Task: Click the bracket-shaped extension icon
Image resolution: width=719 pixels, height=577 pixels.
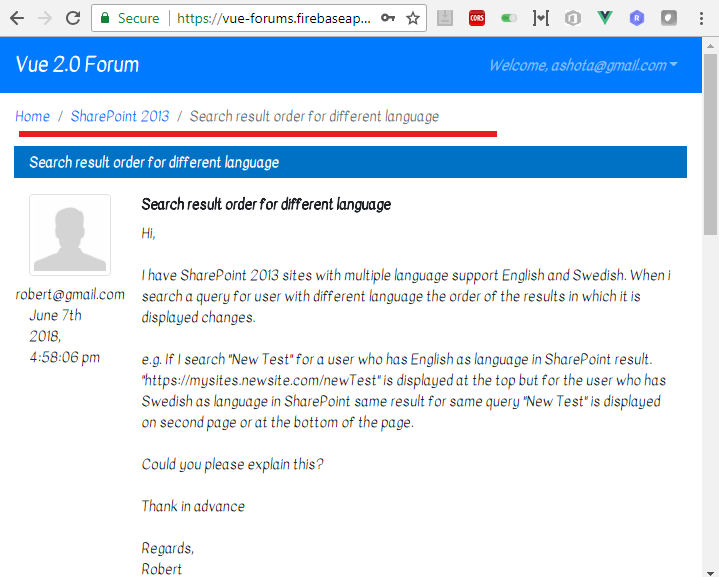Action: 541,18
